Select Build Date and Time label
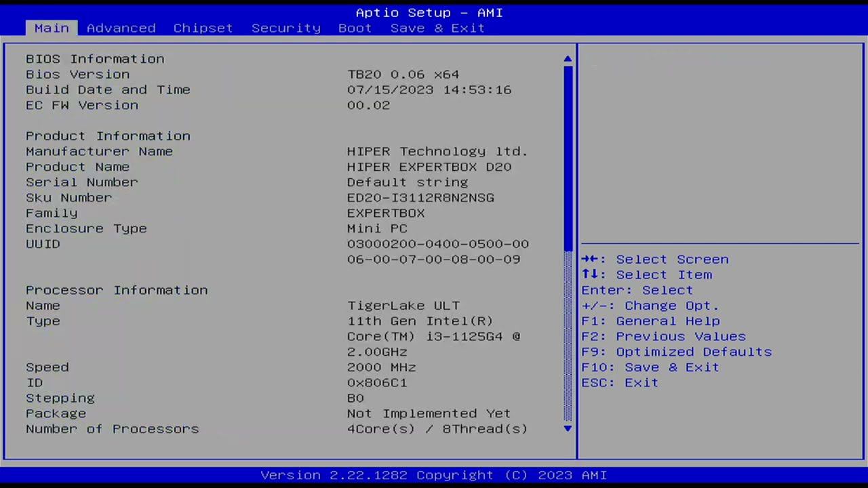The width and height of the screenshot is (868, 488). [108, 89]
